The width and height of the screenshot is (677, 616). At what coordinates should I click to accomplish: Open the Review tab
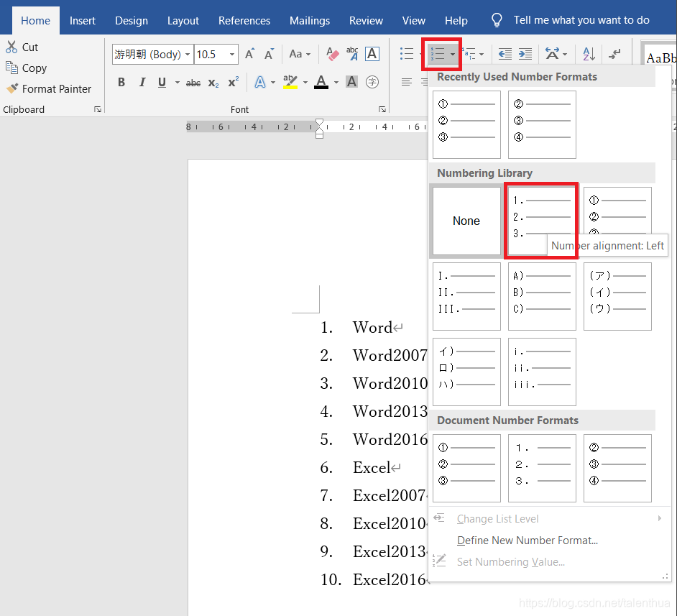366,20
